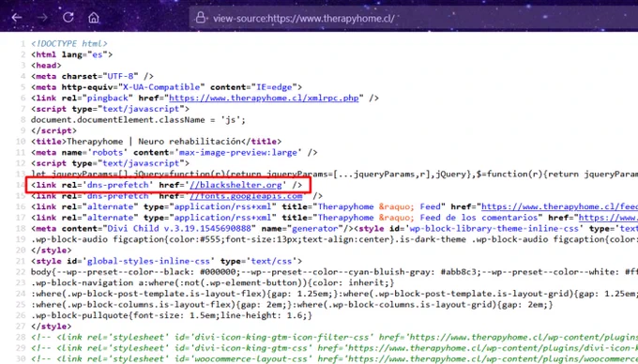
Task: Click the document.documentElement.className line
Action: coord(138,120)
